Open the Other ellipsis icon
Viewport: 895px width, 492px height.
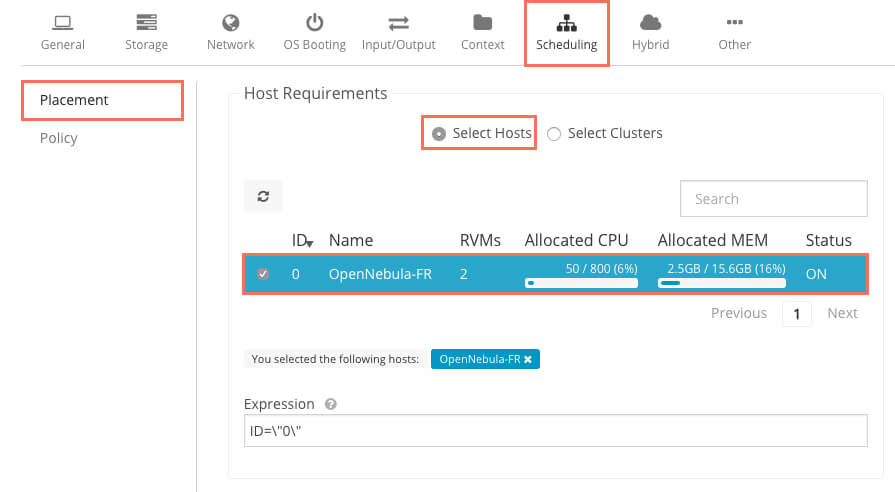tap(734, 22)
